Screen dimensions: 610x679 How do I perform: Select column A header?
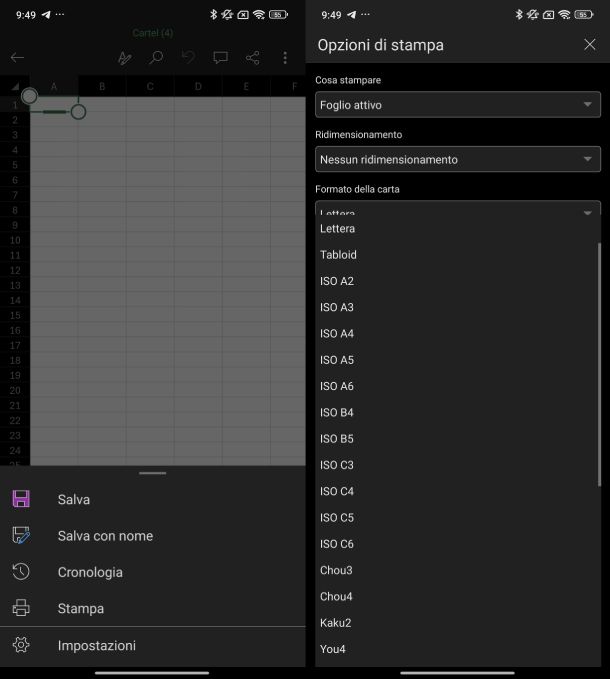tap(54, 86)
